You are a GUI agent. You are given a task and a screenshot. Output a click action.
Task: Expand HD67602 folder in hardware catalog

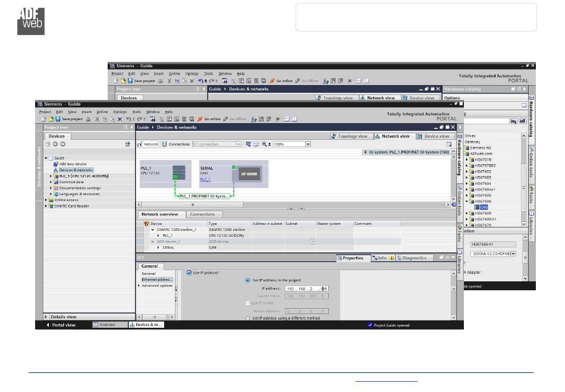click(467, 171)
